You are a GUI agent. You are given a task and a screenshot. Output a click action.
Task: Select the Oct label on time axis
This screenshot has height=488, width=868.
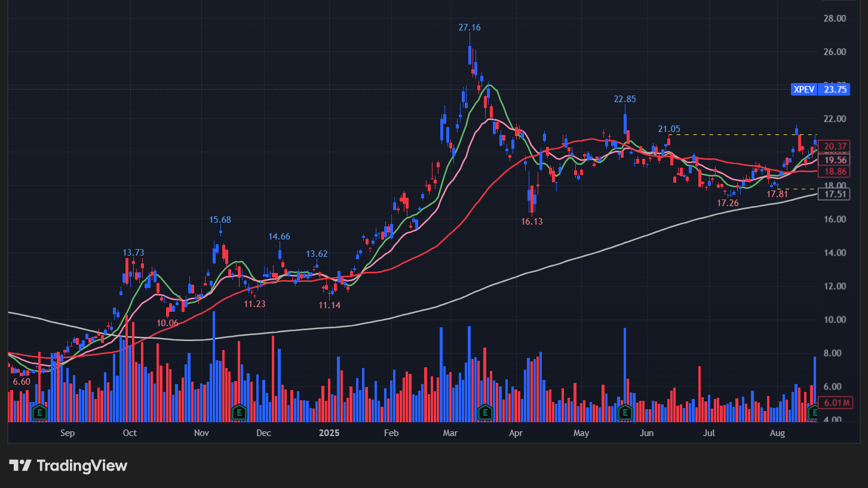130,433
